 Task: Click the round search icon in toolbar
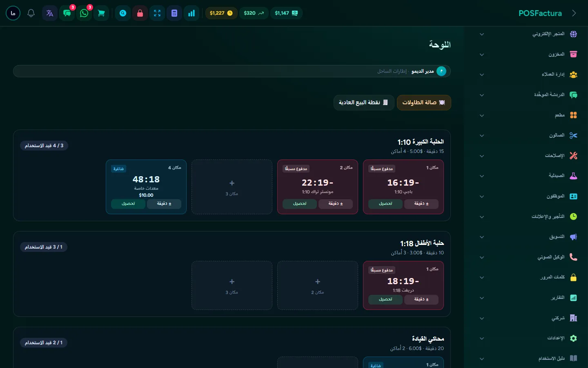123,13
